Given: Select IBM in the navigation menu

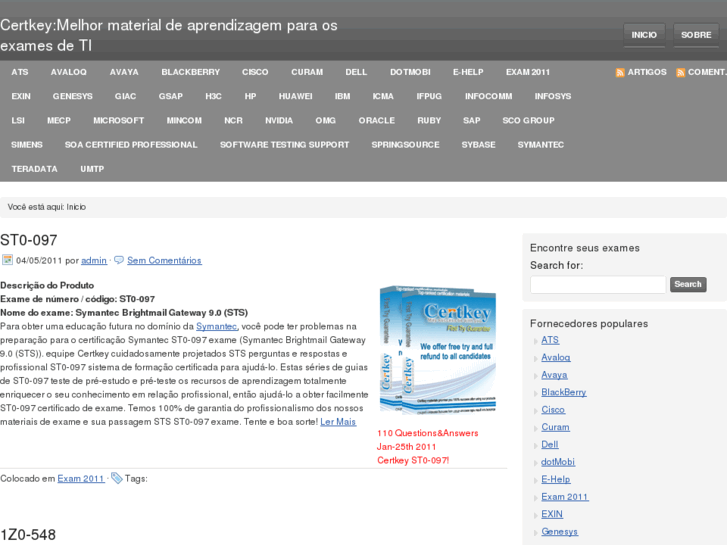Looking at the screenshot, I should (x=343, y=96).
